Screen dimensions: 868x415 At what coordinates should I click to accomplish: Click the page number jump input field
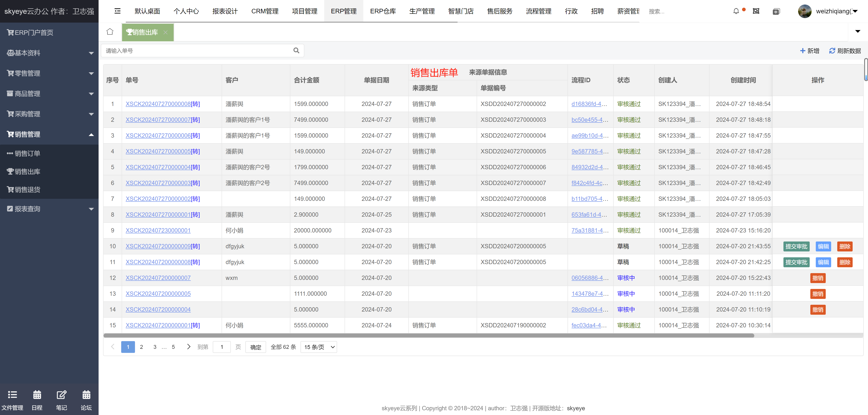tap(222, 347)
